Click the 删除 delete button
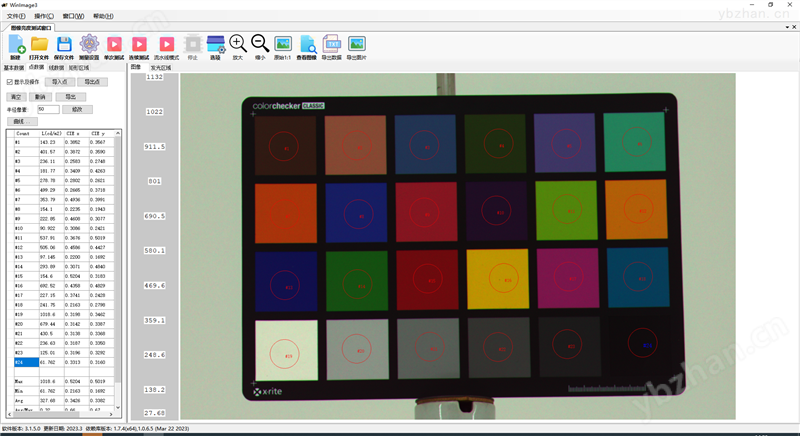 (x=40, y=97)
